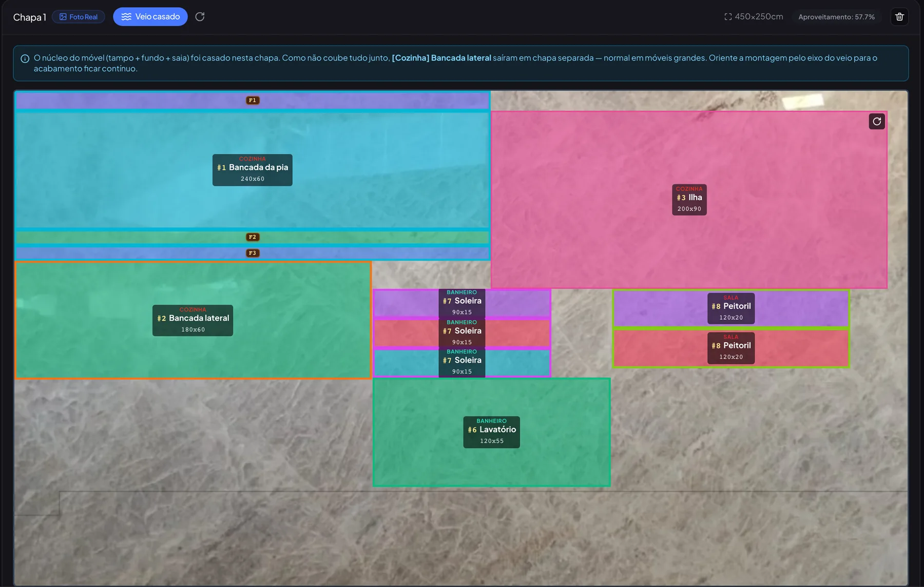Toggle the Foto Real view

[79, 17]
